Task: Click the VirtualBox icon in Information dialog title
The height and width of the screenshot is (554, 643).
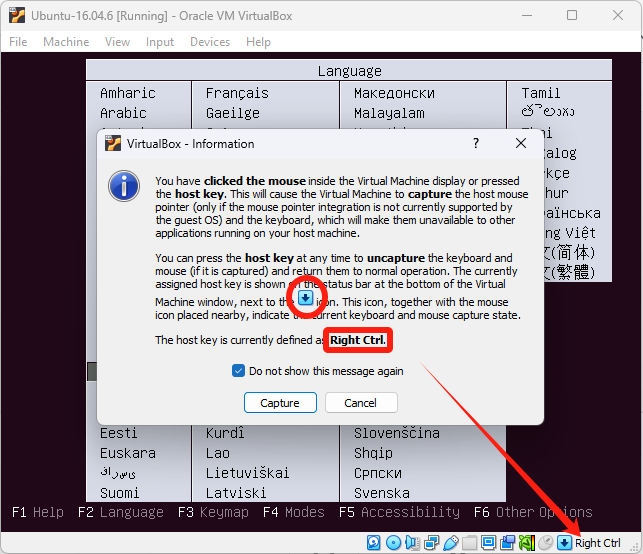Action: pos(113,144)
